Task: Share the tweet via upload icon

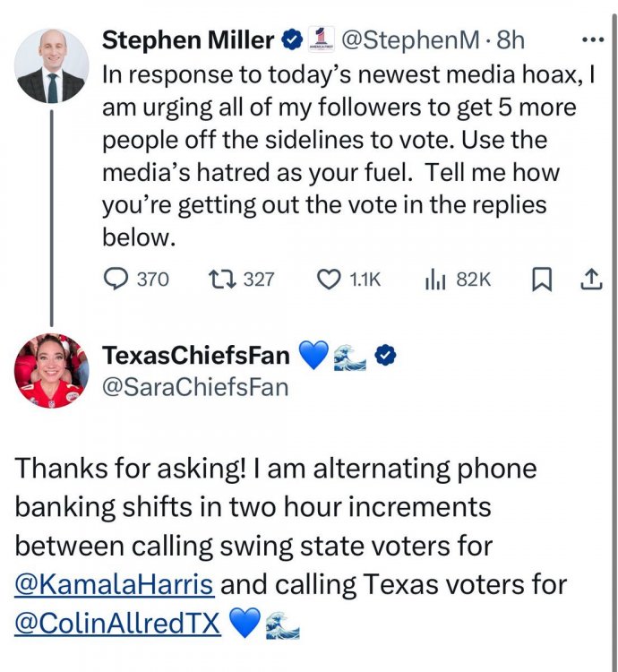Action: click(590, 280)
